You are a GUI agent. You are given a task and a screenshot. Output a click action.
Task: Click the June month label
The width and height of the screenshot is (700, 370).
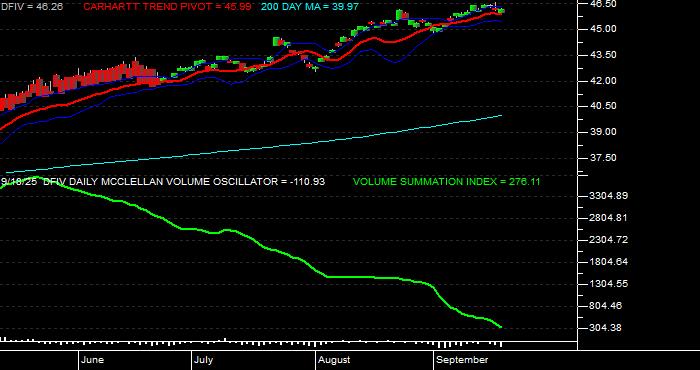click(93, 360)
